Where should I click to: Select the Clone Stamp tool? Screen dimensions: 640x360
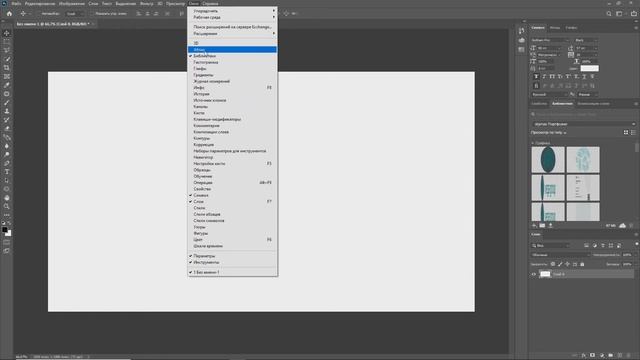pyautogui.click(x=7, y=111)
